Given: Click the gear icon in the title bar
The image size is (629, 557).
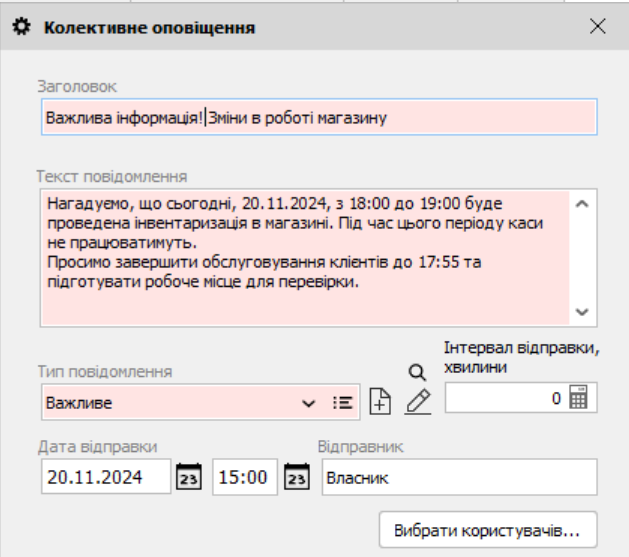Looking at the screenshot, I should [21, 27].
